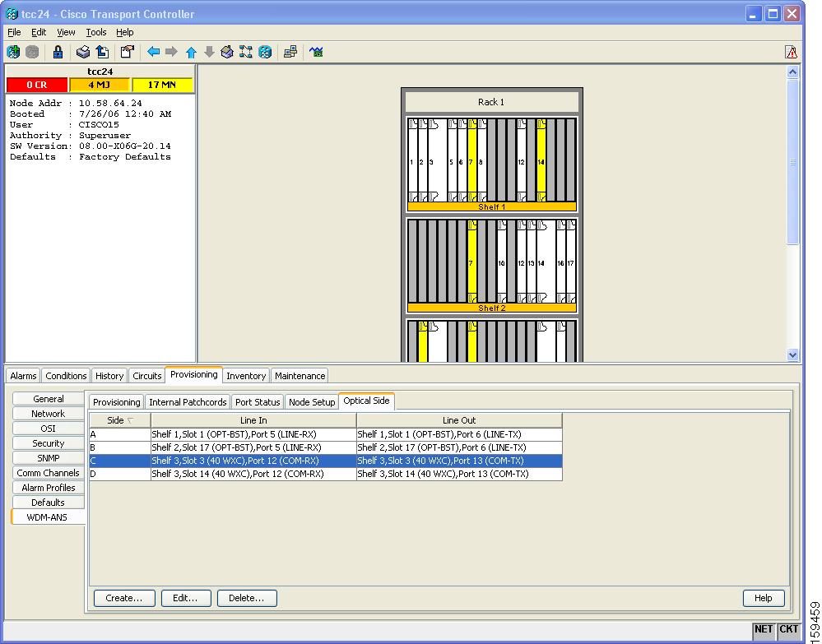Click the two-computers toolbar icon
Screen dimensions: 822x644
click(x=290, y=52)
